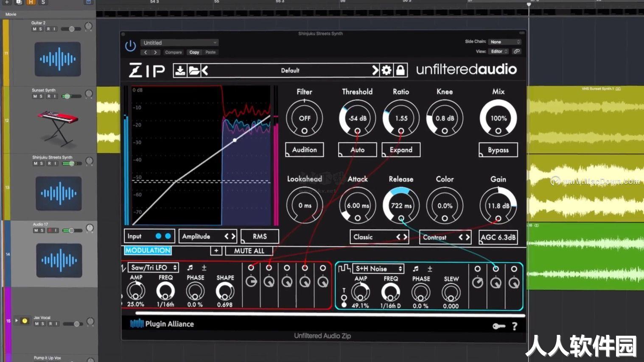This screenshot has width=644, height=362.
Task: Toggle tempo sync note on Saw/Tri LFO
Action: [190, 267]
